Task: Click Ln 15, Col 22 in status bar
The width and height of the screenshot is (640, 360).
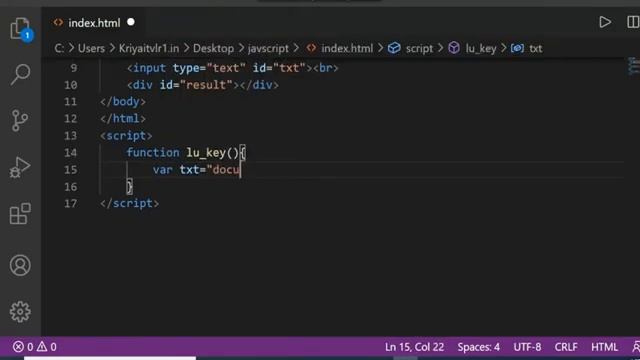Action: pos(414,347)
